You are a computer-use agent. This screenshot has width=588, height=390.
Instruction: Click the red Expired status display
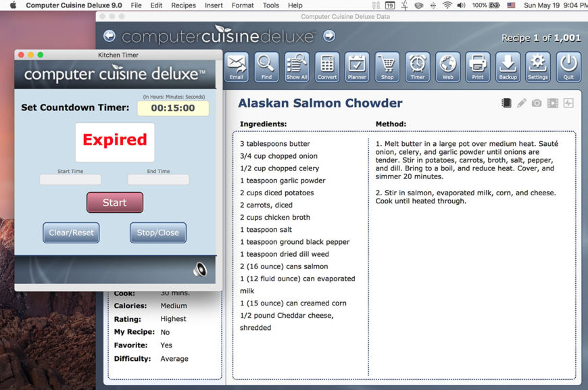[x=115, y=142]
